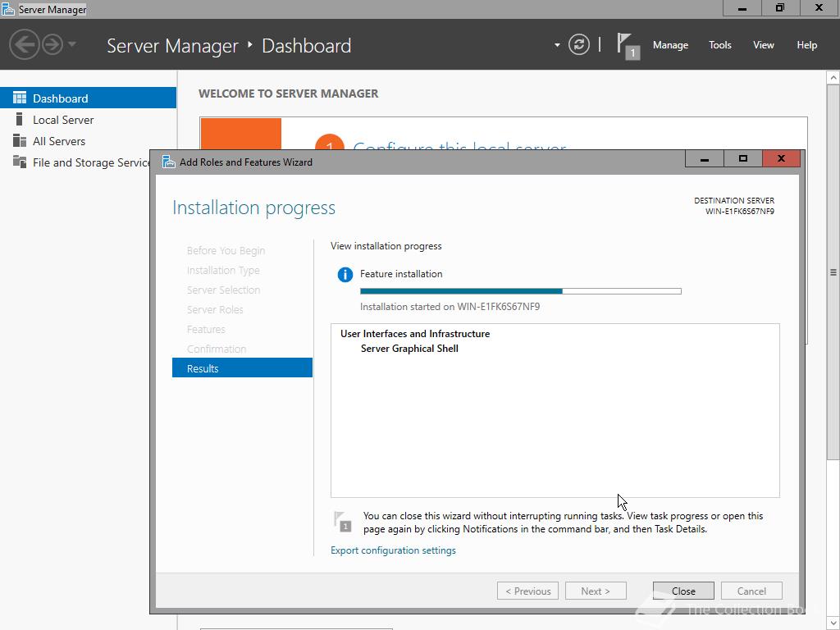Viewport: 840px width, 630px height.
Task: Click the Next button in the wizard
Action: coord(596,591)
